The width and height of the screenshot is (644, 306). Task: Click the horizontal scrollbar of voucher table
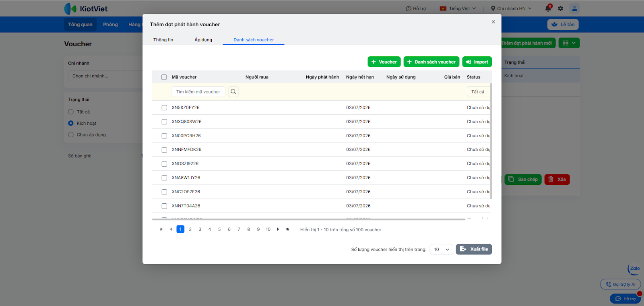(x=309, y=219)
